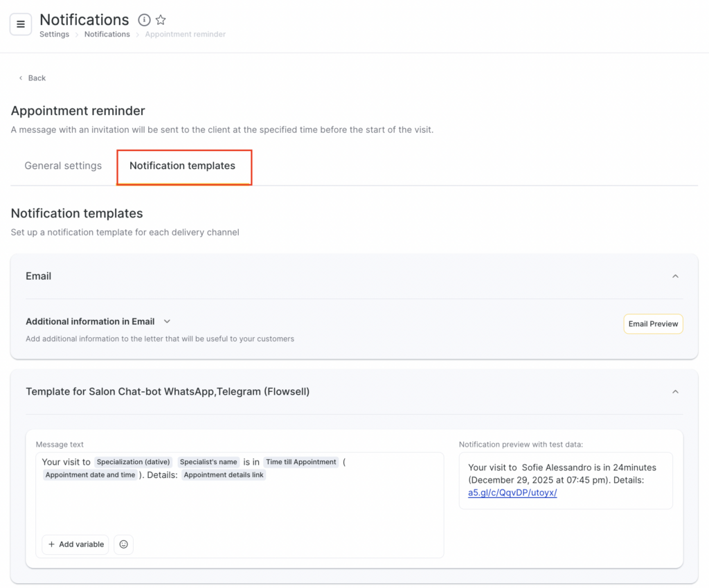Collapse the Salon Chat-bot template section

tap(675, 392)
